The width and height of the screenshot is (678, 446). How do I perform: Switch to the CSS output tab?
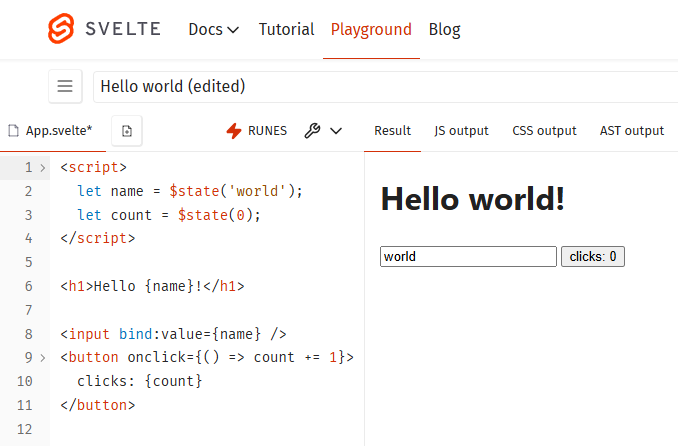544,131
